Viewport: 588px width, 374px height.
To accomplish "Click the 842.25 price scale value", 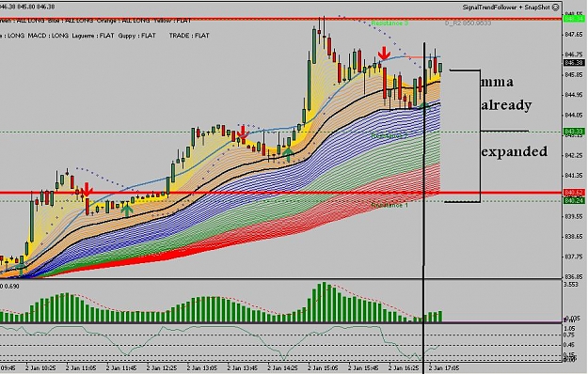I will tap(573, 155).
